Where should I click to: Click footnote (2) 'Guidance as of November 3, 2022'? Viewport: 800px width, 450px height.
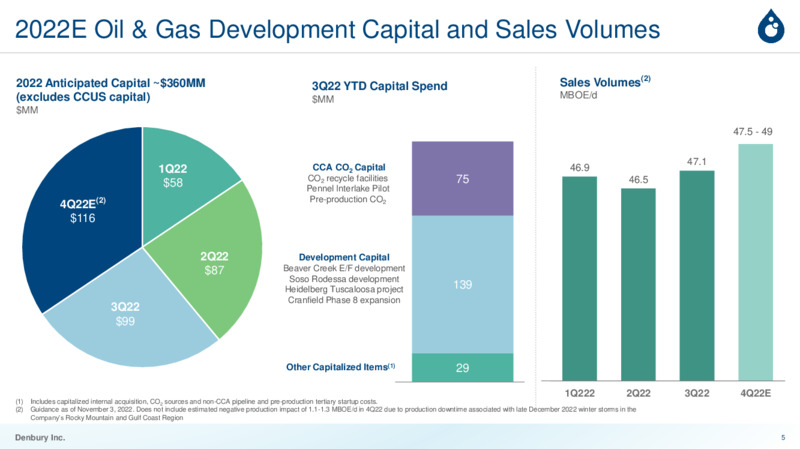click(326, 413)
